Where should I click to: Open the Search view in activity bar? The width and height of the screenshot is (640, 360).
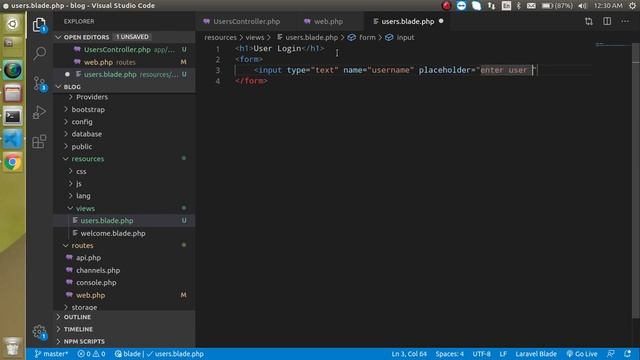click(39, 53)
